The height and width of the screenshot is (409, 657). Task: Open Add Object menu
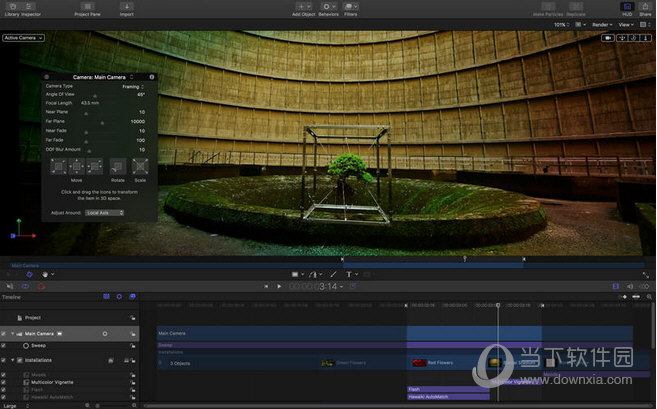(303, 7)
